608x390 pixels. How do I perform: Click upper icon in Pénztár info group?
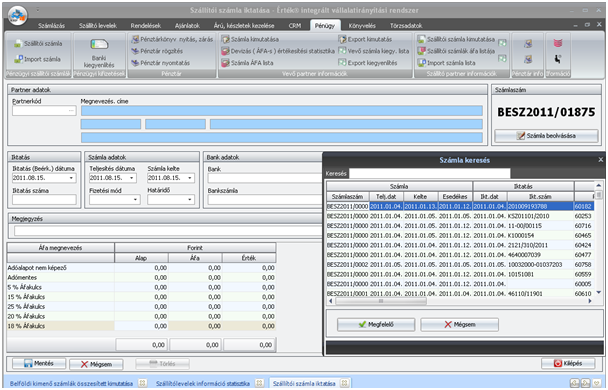point(528,44)
